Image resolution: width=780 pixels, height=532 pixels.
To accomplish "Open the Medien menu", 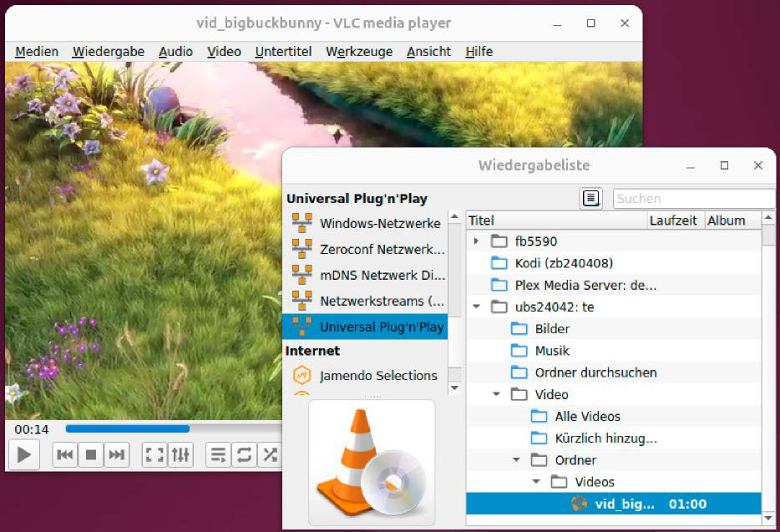I will coord(37,52).
